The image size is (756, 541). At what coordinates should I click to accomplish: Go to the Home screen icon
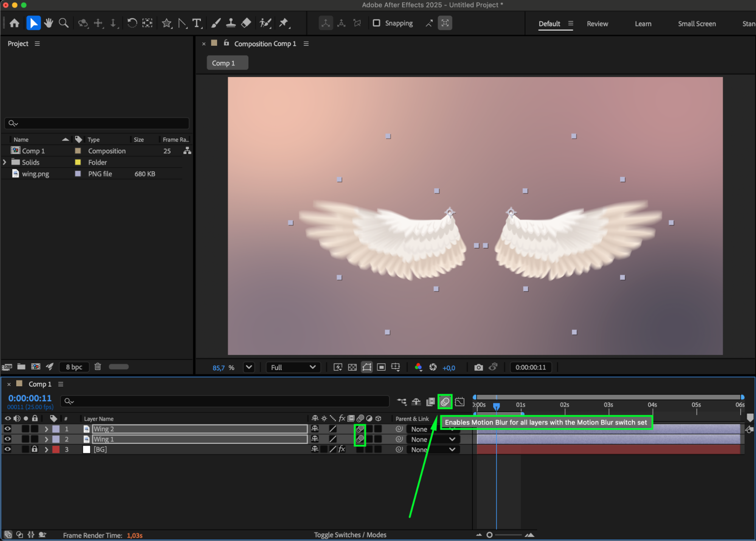(14, 23)
